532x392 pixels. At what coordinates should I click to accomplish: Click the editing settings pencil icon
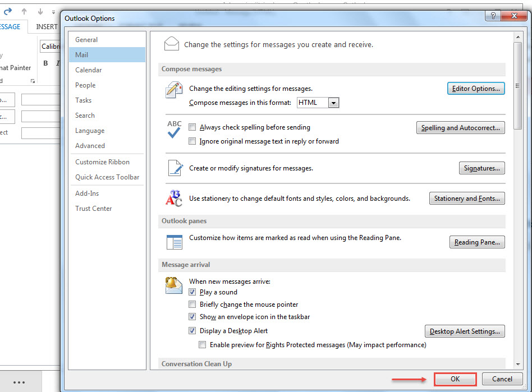(174, 90)
